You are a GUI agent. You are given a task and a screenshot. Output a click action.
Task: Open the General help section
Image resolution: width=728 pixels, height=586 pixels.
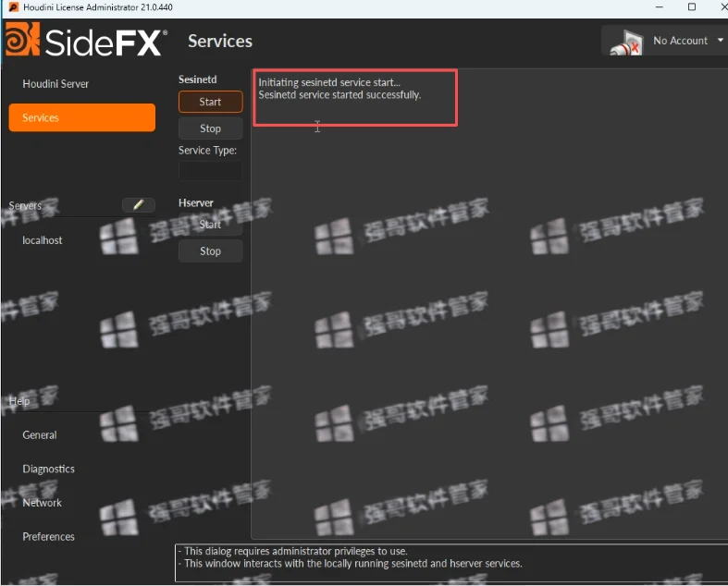point(40,435)
